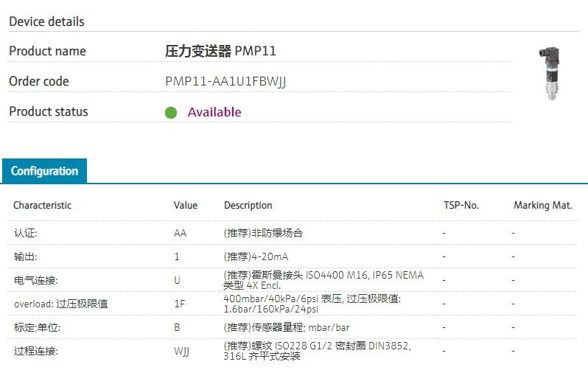Click the Marking Mat. column header
588x370 pixels.
(x=542, y=206)
